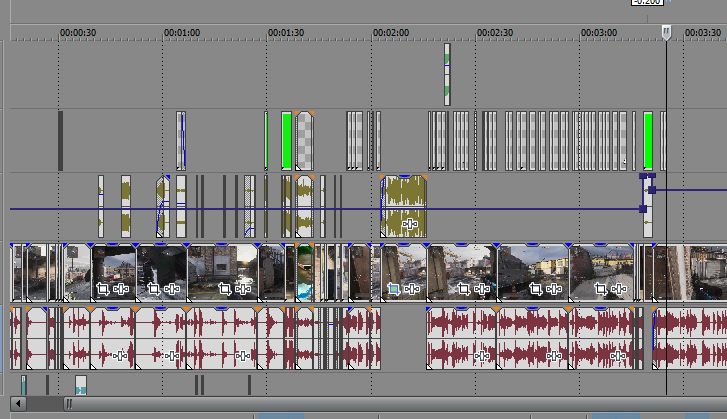Open Event Pan/Crop on clip ending before 00:01:30
This screenshot has width=727, height=419.
coord(225,289)
